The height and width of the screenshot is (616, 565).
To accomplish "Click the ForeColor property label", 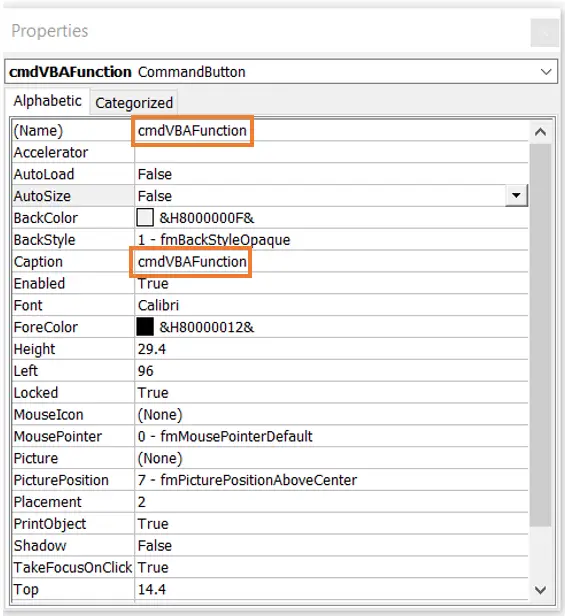I will 46,327.
